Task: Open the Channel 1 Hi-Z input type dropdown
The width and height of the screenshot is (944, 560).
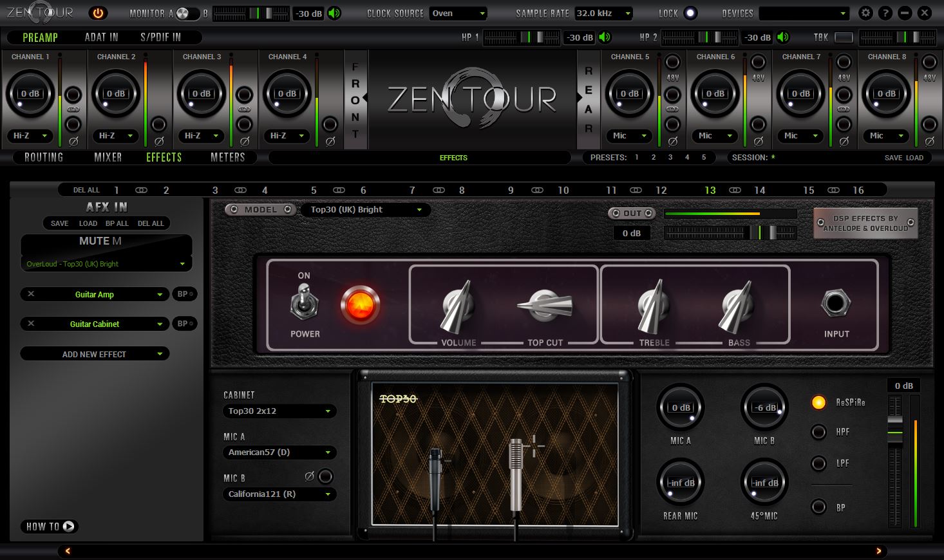Action: [x=30, y=136]
